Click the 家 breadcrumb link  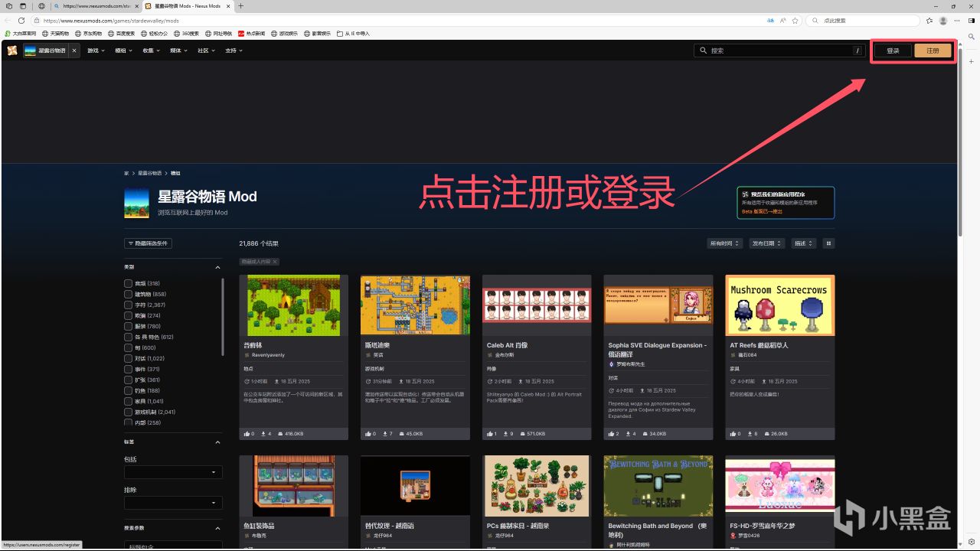tap(126, 174)
